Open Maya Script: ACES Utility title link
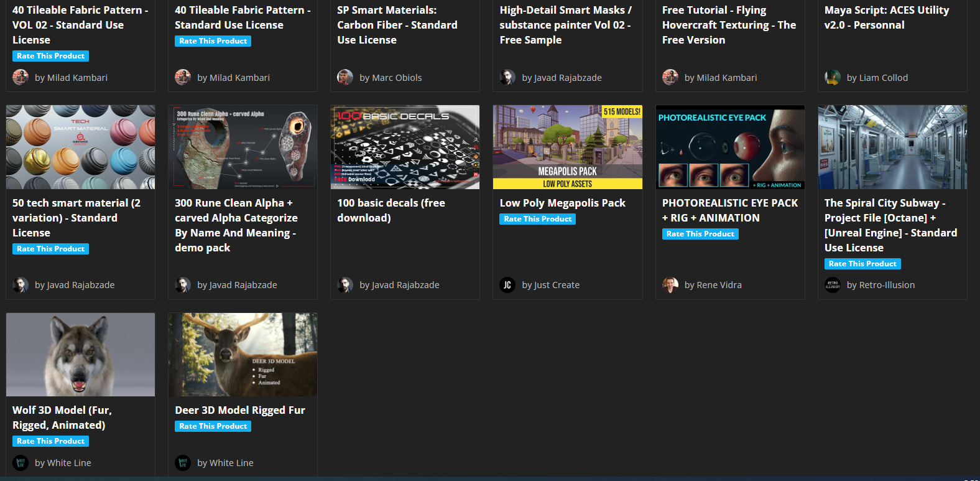This screenshot has height=481, width=980. tap(886, 17)
